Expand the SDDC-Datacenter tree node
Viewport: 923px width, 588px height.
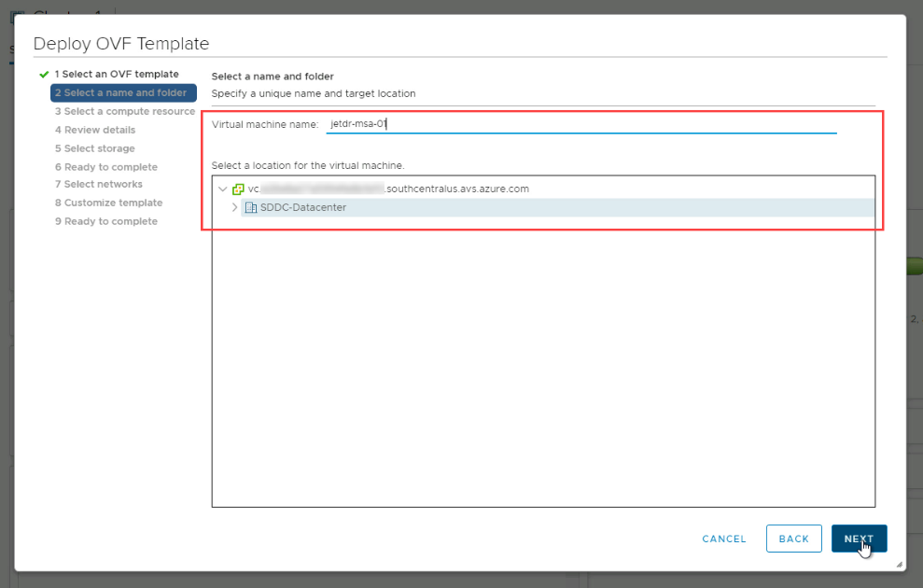coord(234,207)
